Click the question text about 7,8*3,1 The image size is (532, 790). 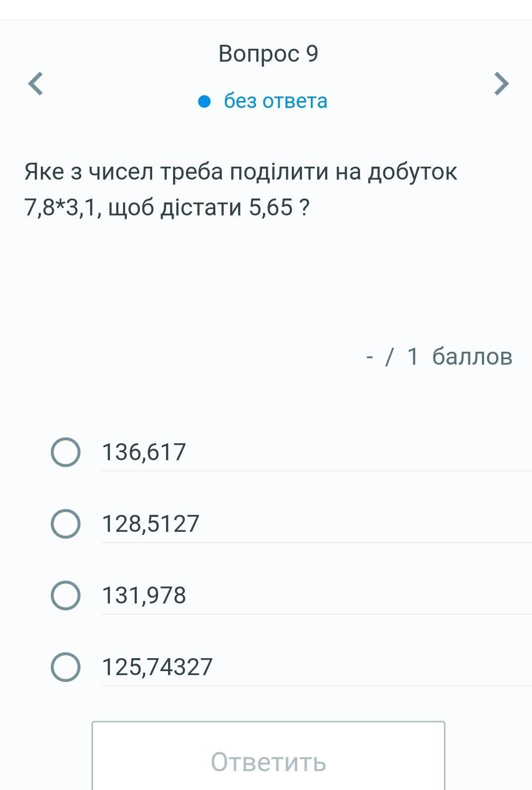(241, 189)
